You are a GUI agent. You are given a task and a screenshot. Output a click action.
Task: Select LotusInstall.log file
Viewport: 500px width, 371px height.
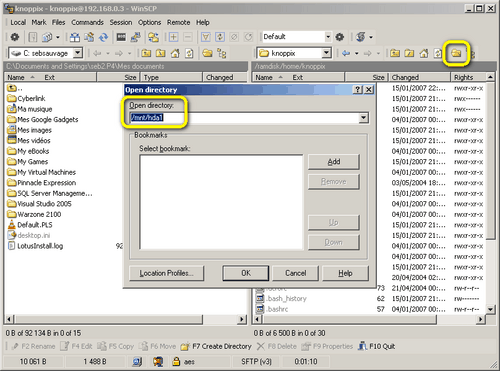click(35, 246)
